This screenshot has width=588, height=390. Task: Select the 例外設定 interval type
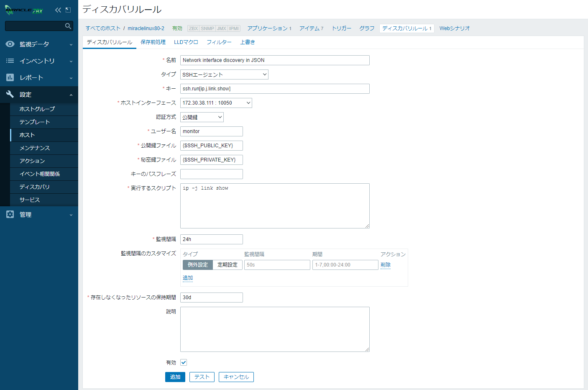(x=198, y=265)
